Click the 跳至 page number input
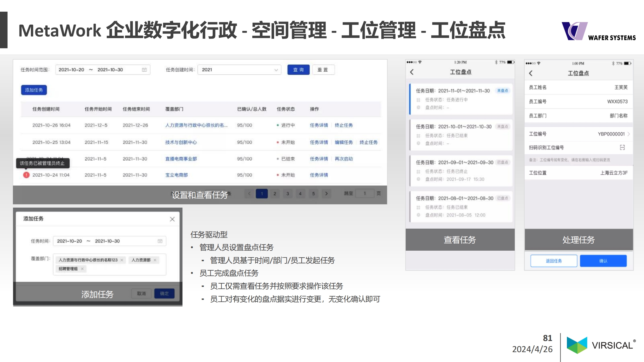 pos(364,194)
